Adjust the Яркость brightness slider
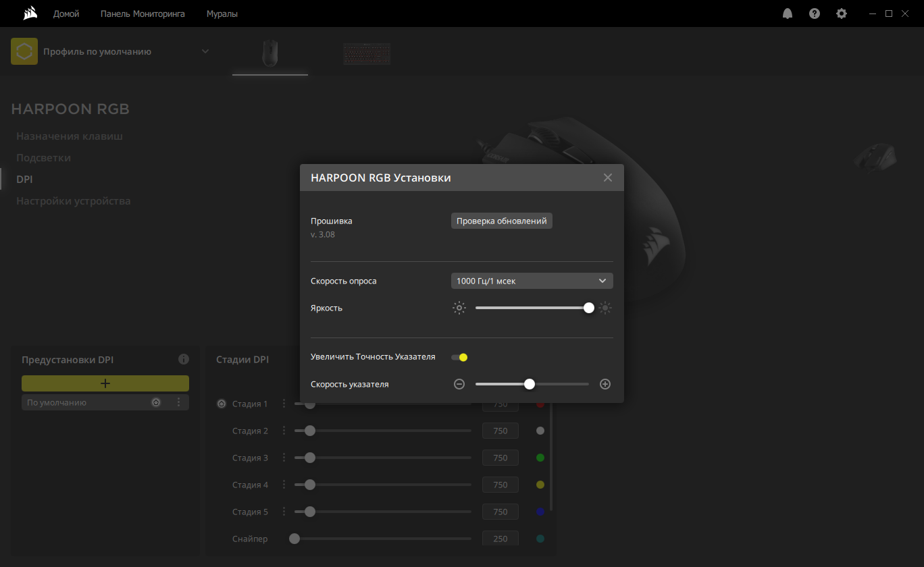The height and width of the screenshot is (567, 924). [x=532, y=308]
